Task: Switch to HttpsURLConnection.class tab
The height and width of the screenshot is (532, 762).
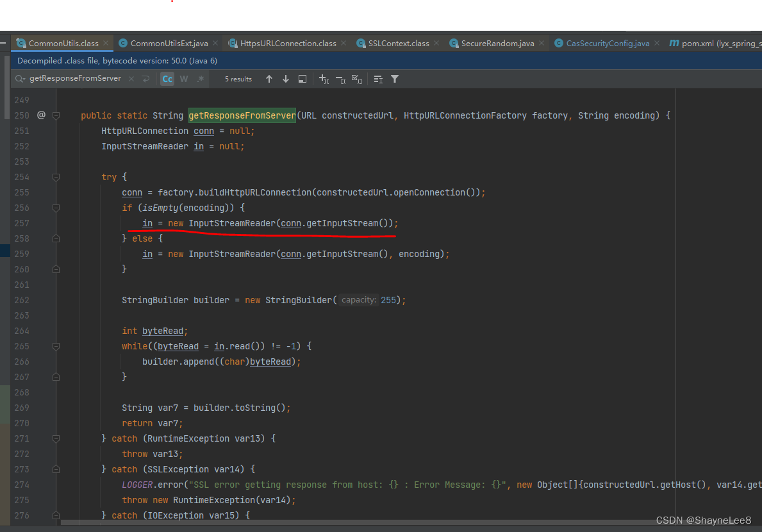Action: 288,43
